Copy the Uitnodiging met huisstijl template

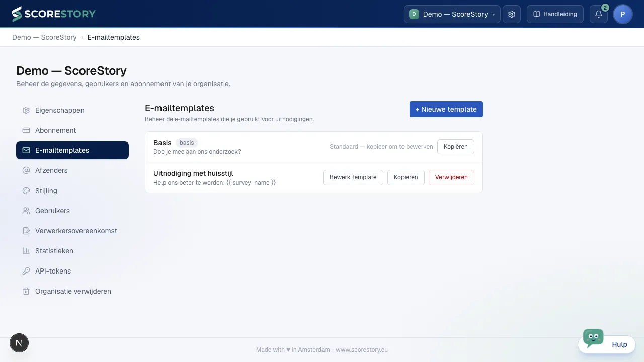click(406, 177)
